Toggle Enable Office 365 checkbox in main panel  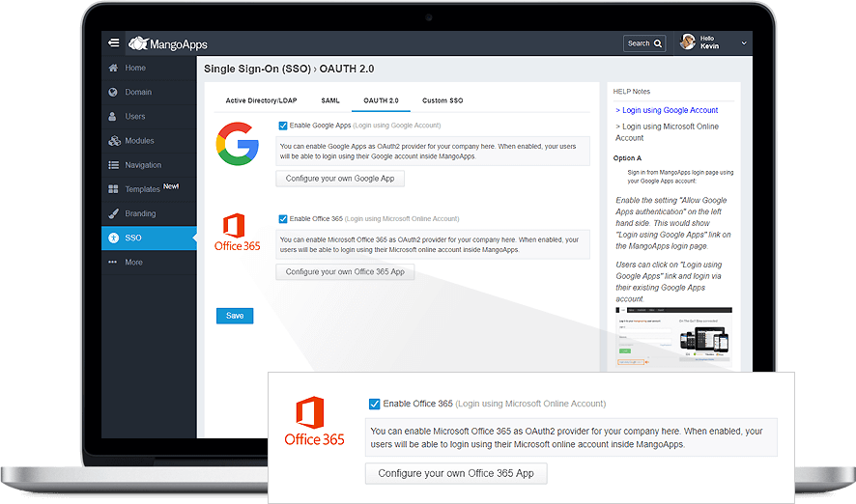(x=283, y=219)
